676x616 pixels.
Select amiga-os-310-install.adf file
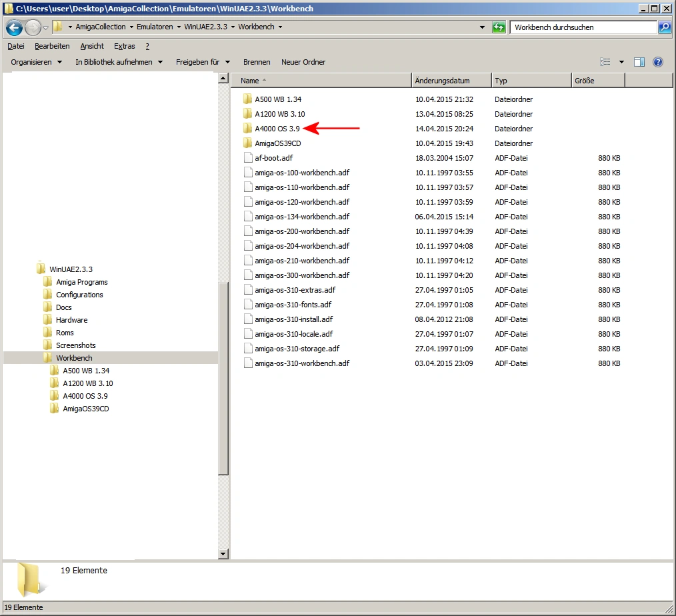pos(293,319)
